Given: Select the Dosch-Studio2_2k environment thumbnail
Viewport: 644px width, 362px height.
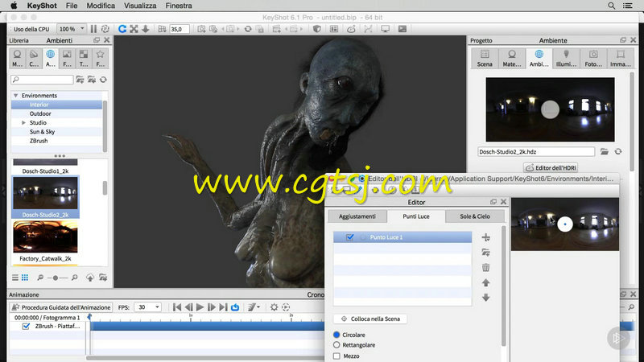Looking at the screenshot, I should click(45, 193).
